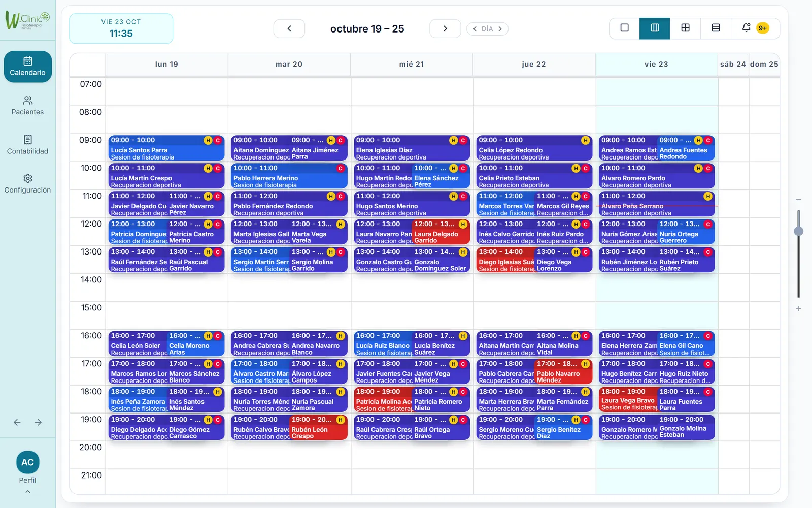Open Contabilidad from the sidebar
The width and height of the screenshot is (812, 508).
point(27,145)
